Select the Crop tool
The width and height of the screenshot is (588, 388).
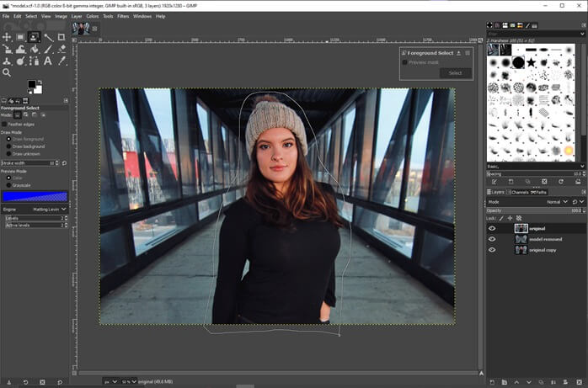tap(61, 37)
